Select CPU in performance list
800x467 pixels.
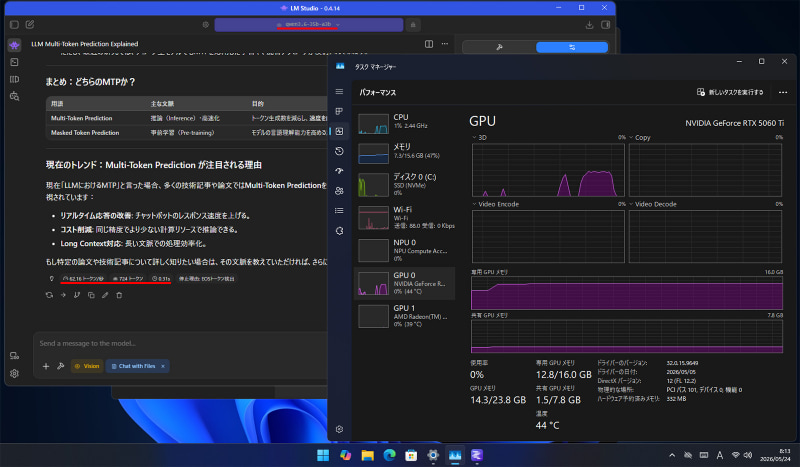(x=404, y=123)
